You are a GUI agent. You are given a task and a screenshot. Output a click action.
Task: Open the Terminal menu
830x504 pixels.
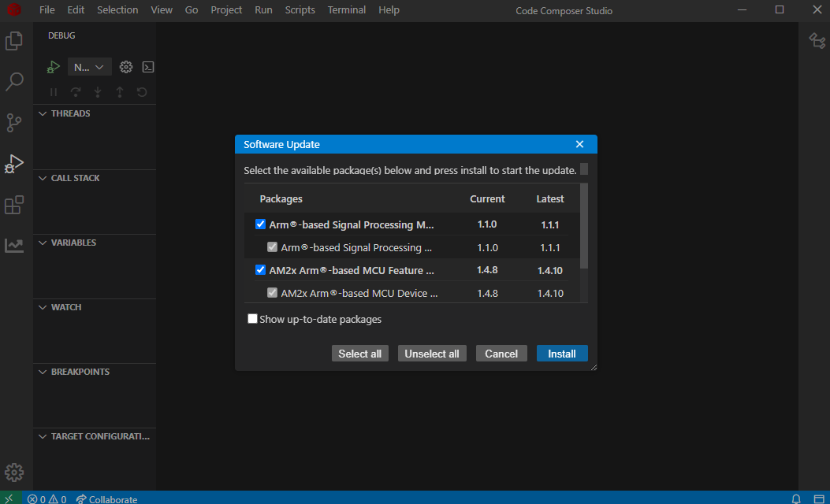pyautogui.click(x=347, y=9)
